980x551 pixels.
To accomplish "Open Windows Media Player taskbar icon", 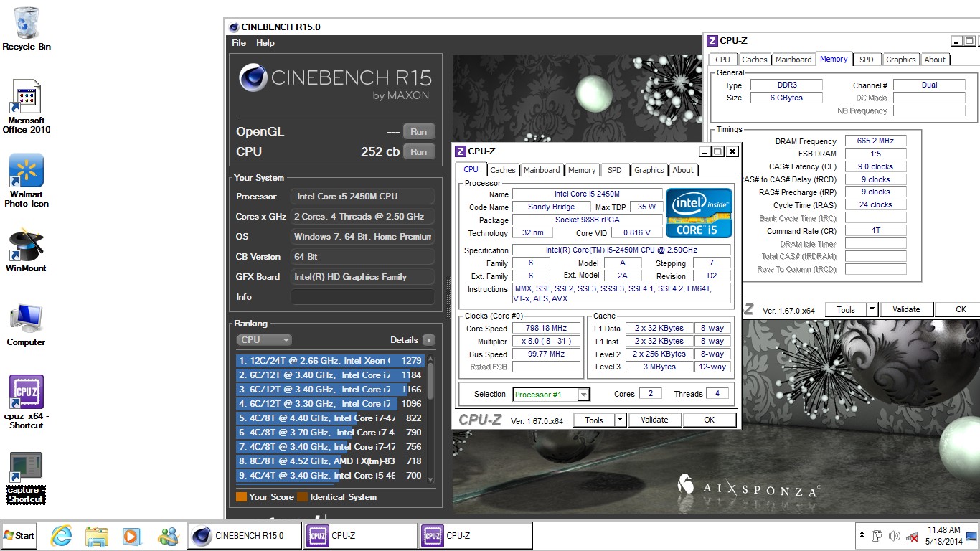I will [131, 536].
